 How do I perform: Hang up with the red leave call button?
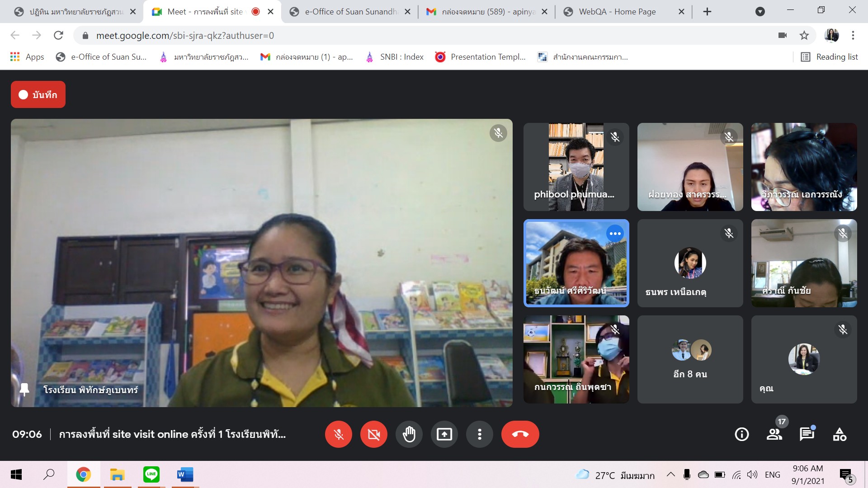(520, 434)
